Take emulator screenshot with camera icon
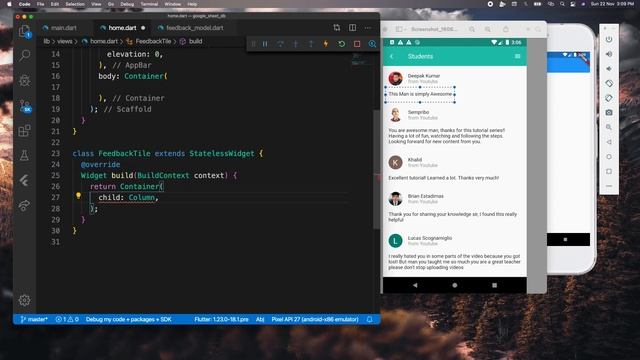Image resolution: width=640 pixels, height=360 pixels. tap(609, 112)
